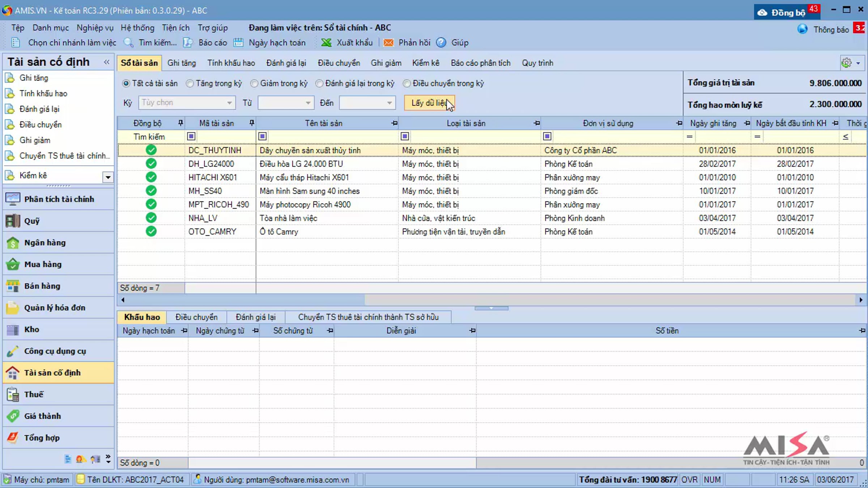
Task: Click the Phân tích tài chính chart icon
Action: tap(13, 199)
